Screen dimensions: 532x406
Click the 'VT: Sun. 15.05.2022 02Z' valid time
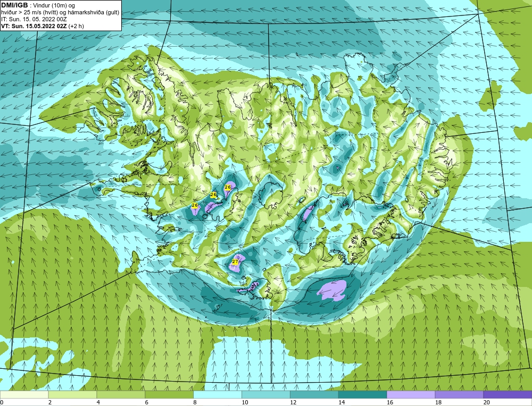34,26
